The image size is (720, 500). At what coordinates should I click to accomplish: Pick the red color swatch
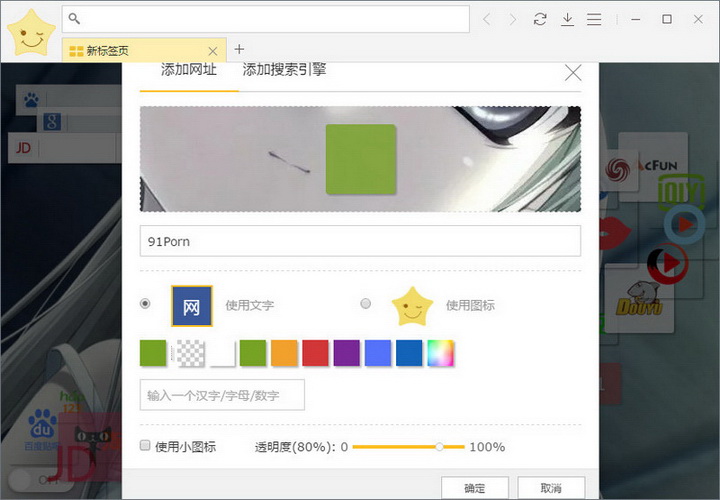(x=315, y=353)
